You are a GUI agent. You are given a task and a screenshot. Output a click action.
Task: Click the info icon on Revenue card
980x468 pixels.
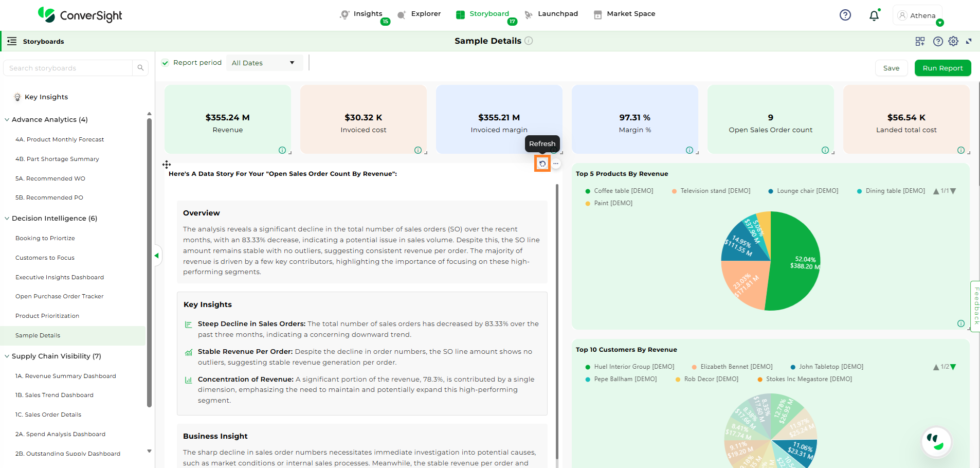click(282, 150)
